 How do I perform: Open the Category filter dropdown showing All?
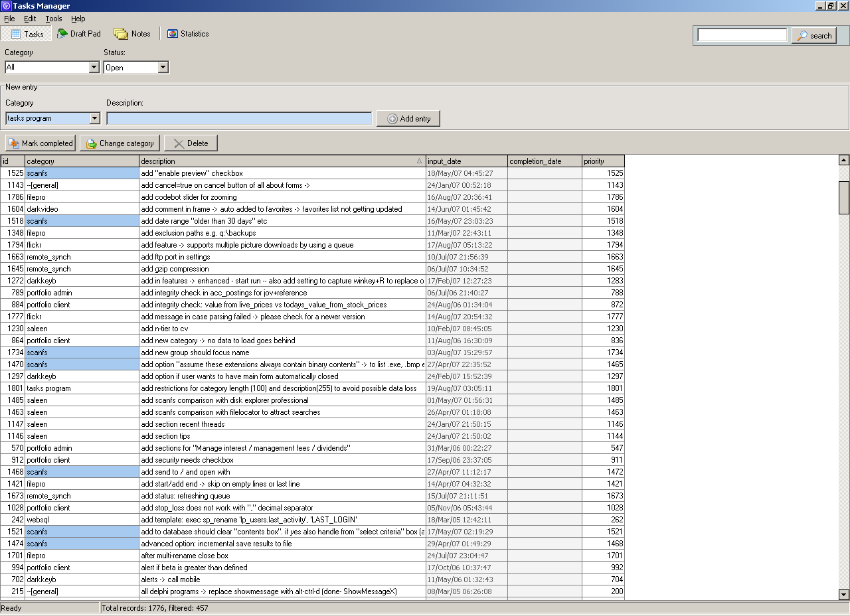click(x=94, y=67)
